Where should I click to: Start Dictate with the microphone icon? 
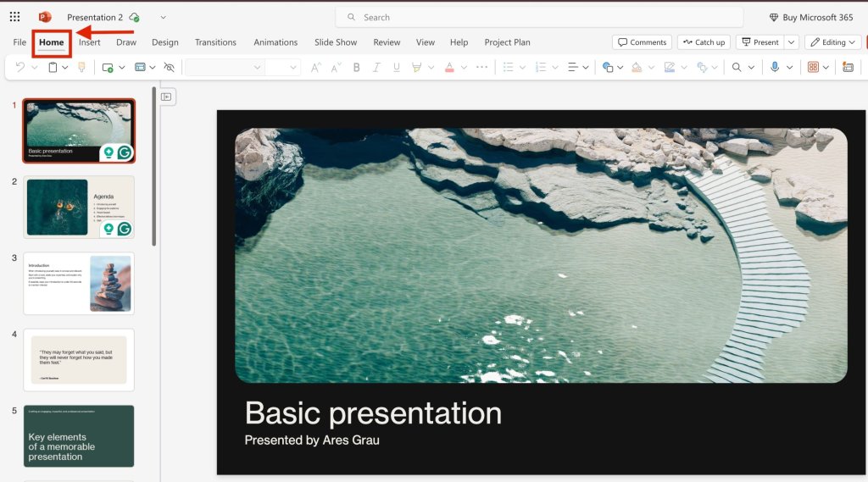pos(775,67)
